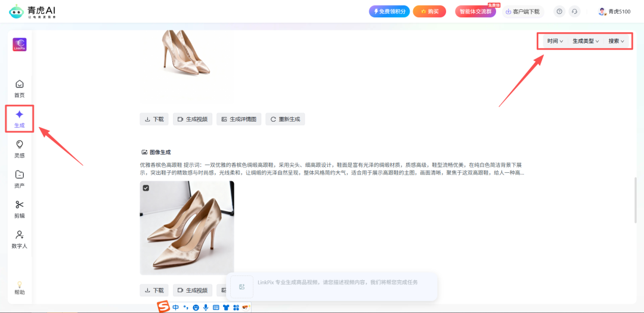Open customer service headset icon
This screenshot has height=313, width=644.
[x=574, y=11]
